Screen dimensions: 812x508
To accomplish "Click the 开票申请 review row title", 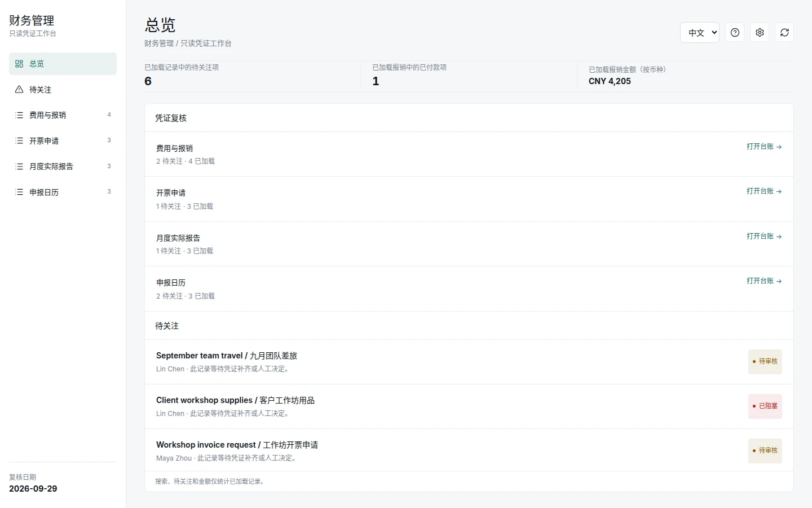I will click(171, 193).
